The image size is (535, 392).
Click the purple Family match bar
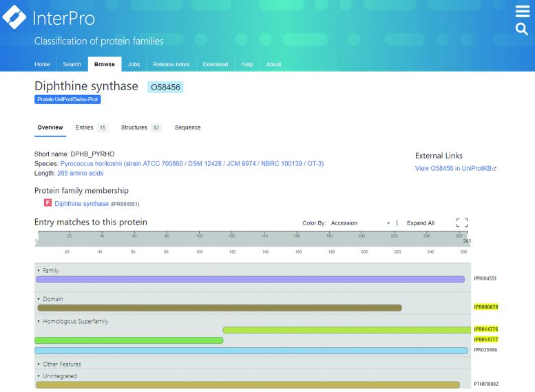pos(250,279)
